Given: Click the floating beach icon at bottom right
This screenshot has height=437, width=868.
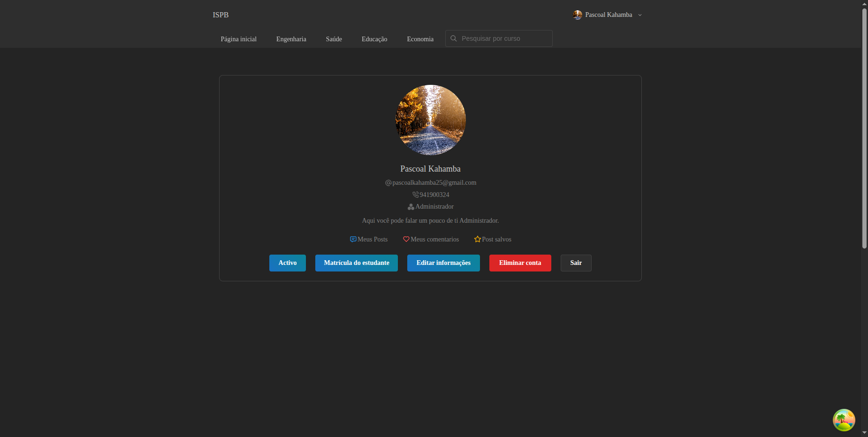Looking at the screenshot, I should point(844,420).
